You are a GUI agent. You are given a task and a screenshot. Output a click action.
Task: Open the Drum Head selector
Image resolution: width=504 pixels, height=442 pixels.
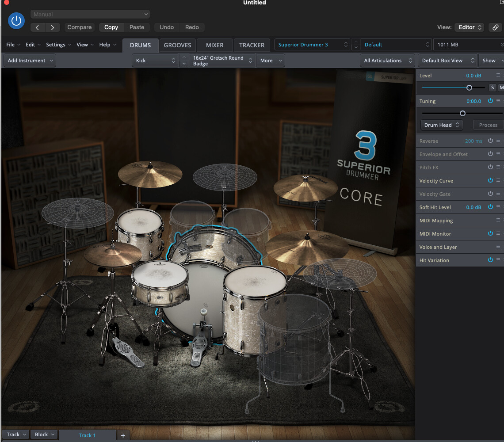[x=442, y=125]
